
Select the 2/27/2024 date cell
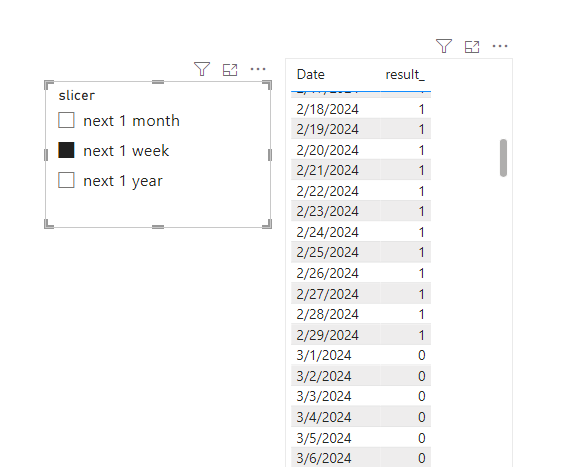[x=327, y=294]
